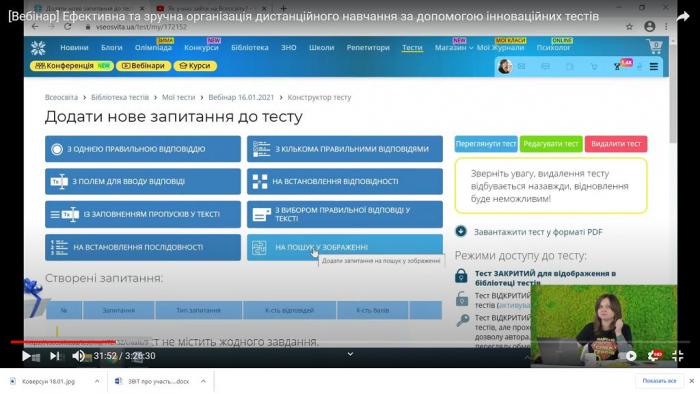The width and height of the screenshot is (700, 394).
Task: Open the video settings gear
Action: point(654,355)
